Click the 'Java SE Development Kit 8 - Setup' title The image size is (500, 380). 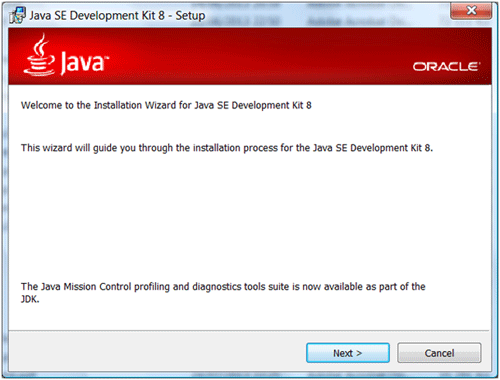[x=117, y=16]
